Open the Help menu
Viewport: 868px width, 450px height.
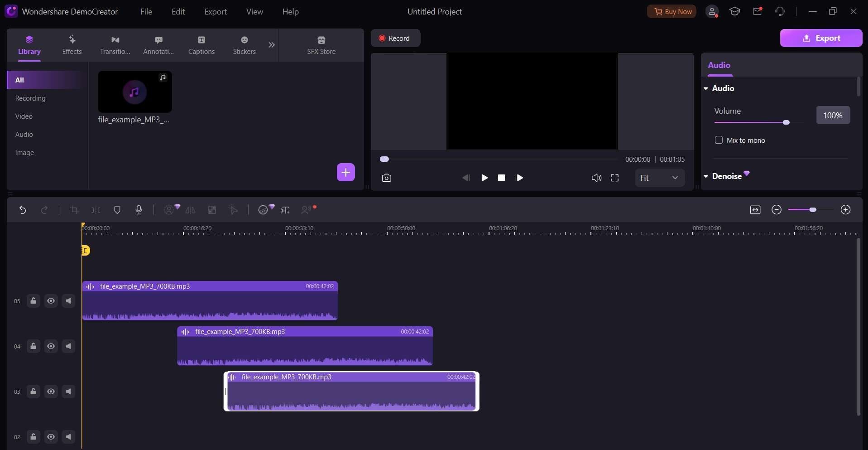pyautogui.click(x=291, y=12)
